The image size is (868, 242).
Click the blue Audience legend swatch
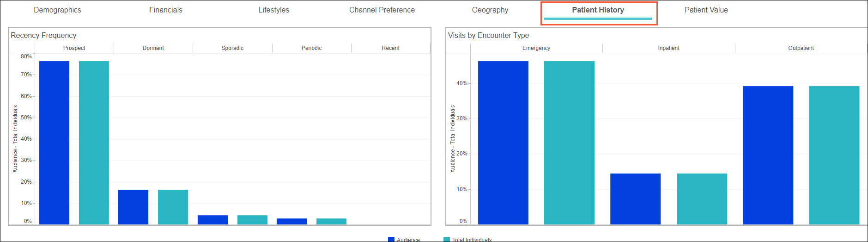391,239
